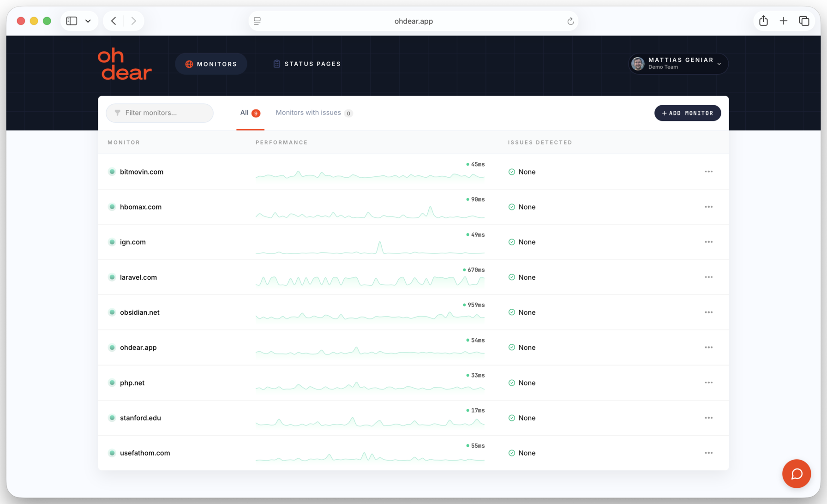The image size is (827, 504).
Task: Click the 17ms value in stanford.edu row
Action: (x=478, y=410)
